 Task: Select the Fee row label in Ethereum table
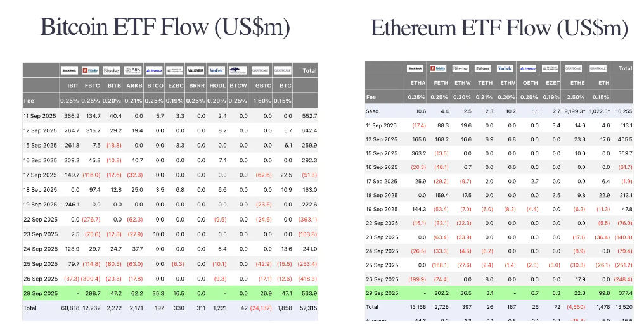(x=371, y=97)
